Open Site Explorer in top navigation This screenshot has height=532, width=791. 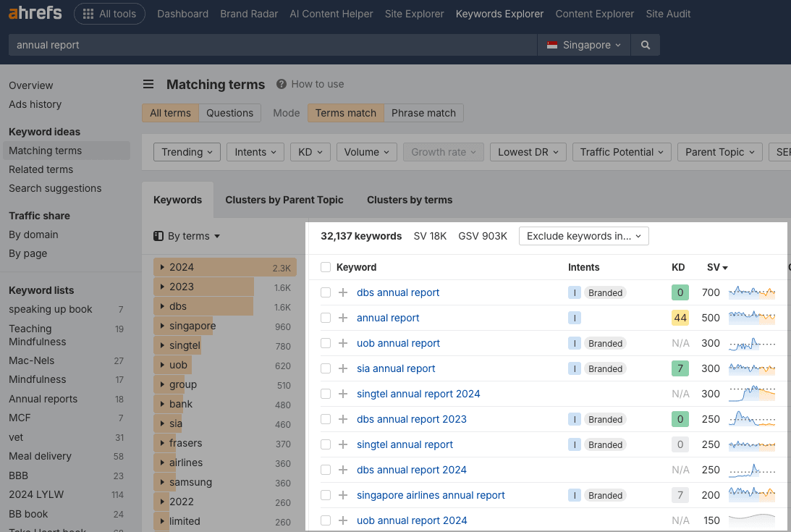click(x=415, y=14)
